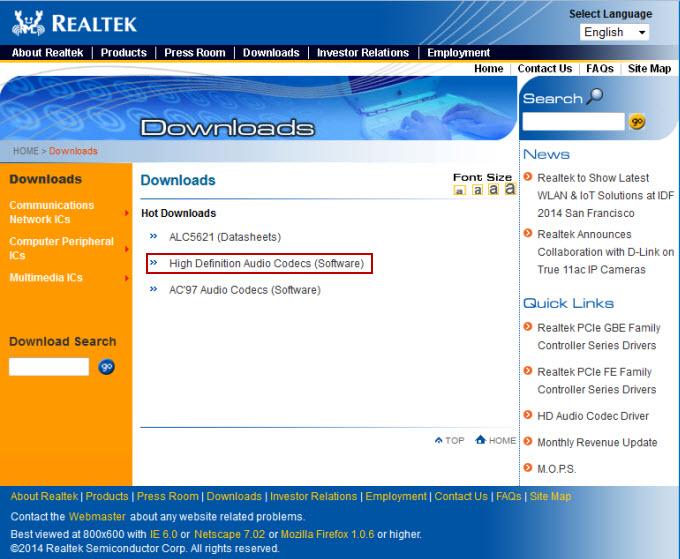
Task: Click orange bullet next to M.O.P.S.
Action: (528, 468)
